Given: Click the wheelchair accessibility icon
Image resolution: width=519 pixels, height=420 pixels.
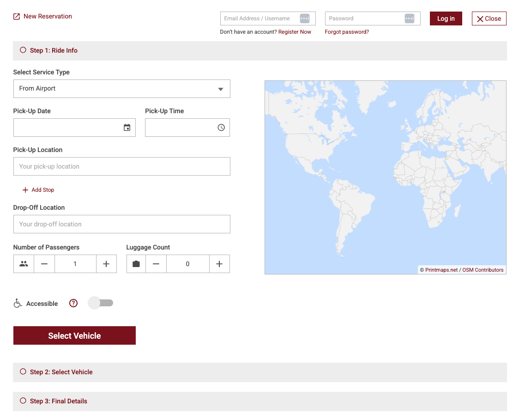Looking at the screenshot, I should tap(18, 303).
